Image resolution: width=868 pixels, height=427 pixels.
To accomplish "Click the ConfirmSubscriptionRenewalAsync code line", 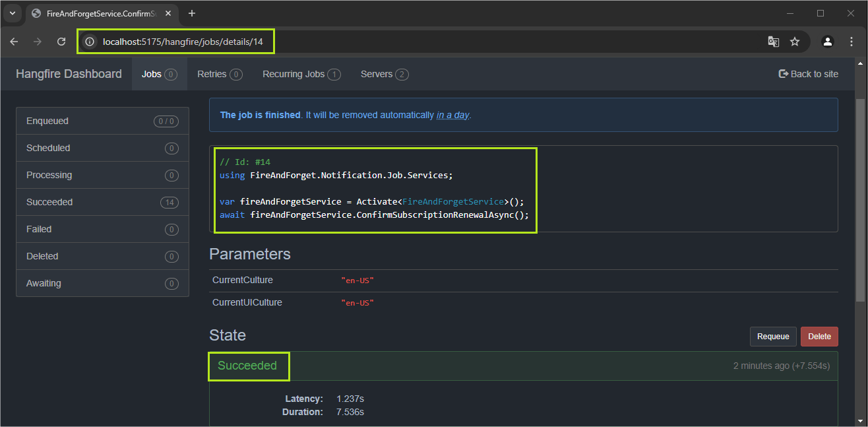I will [x=374, y=215].
